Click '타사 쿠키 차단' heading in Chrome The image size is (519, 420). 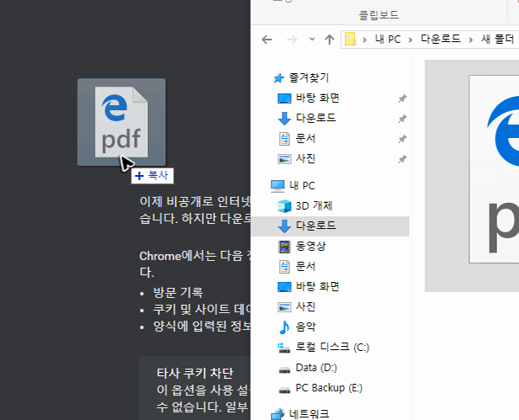[x=194, y=374]
